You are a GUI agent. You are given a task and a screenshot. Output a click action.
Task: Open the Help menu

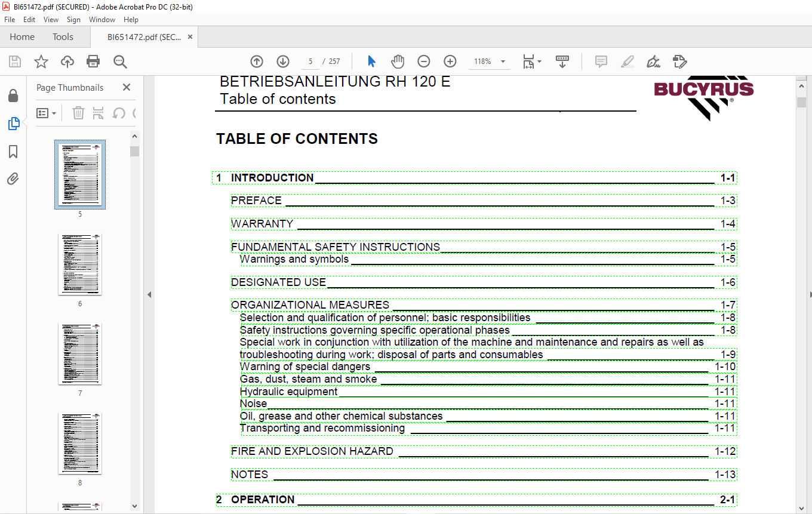131,20
